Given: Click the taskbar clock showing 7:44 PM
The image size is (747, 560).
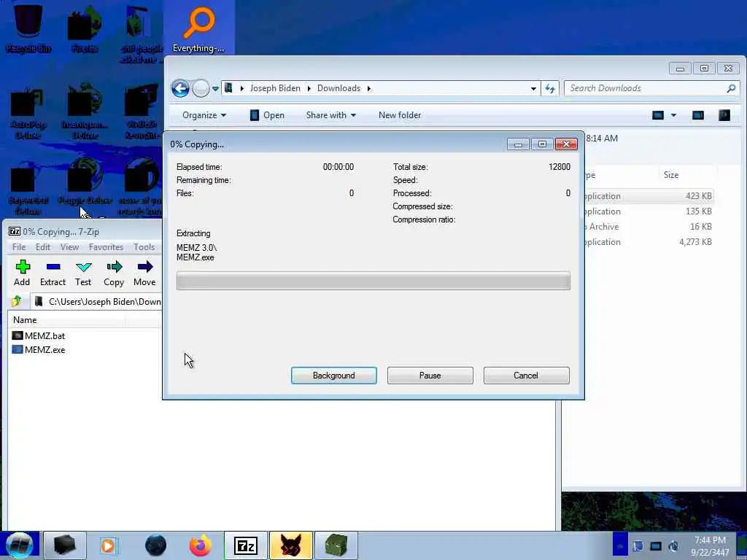Looking at the screenshot, I should click(x=710, y=545).
